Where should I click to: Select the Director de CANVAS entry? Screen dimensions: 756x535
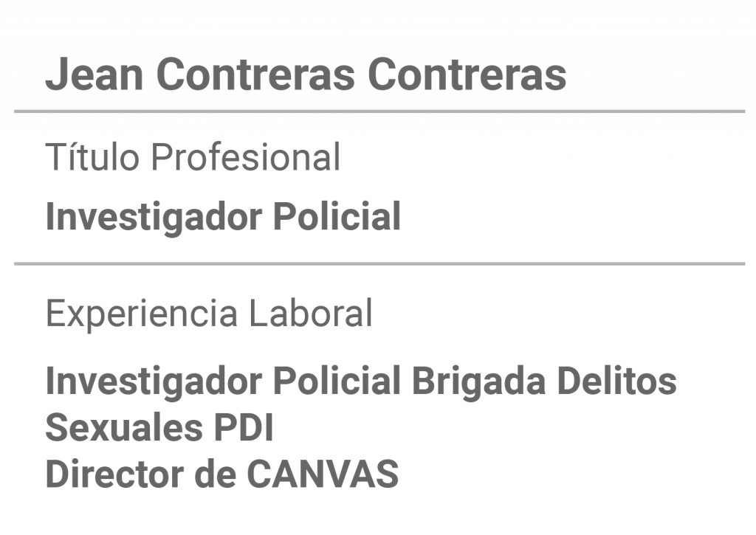[x=221, y=474]
